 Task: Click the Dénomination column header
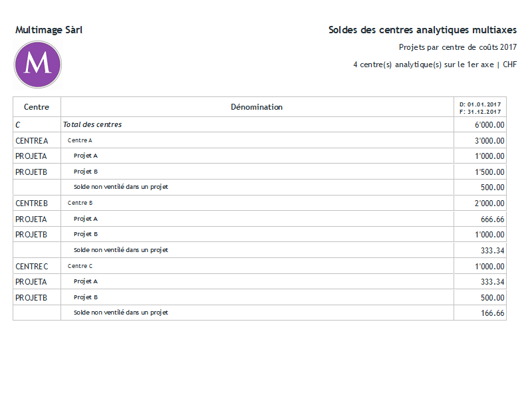click(257, 107)
